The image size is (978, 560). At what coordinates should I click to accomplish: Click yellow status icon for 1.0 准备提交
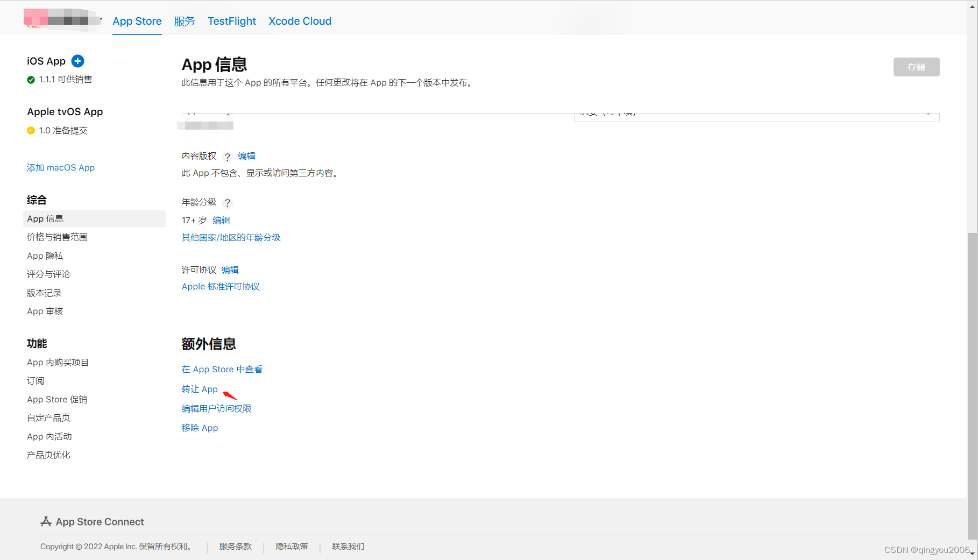[x=31, y=130]
